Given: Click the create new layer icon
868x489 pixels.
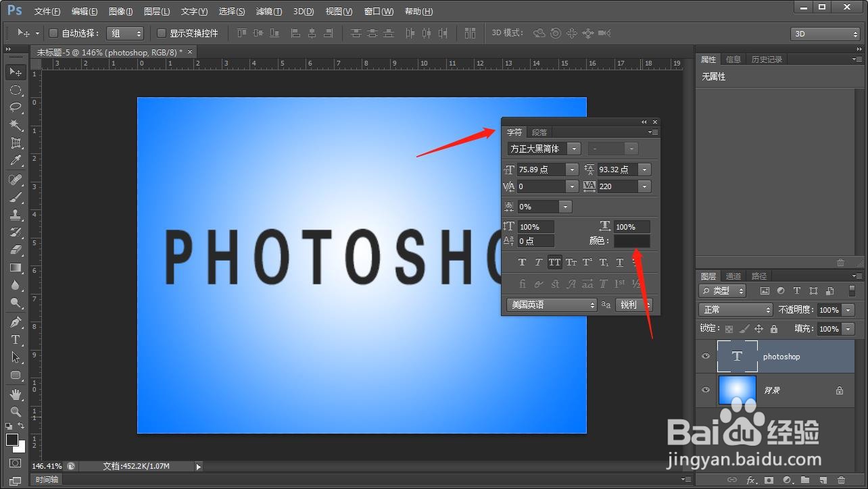Looking at the screenshot, I should [x=823, y=480].
